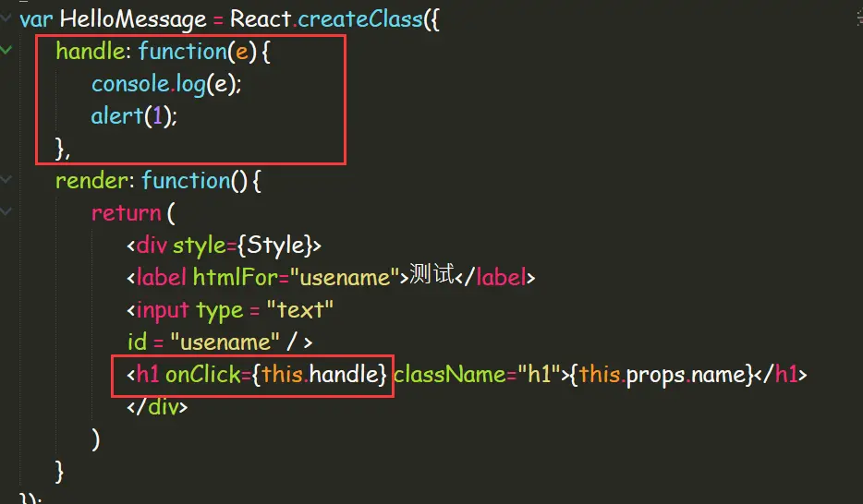Click 'function' keyword on the render line

186,181
